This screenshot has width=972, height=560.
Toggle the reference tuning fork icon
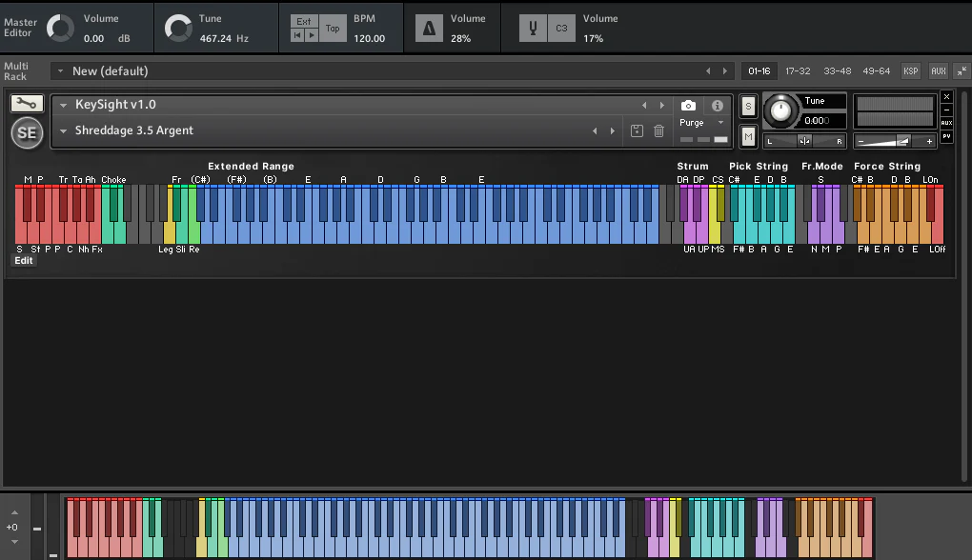point(533,29)
